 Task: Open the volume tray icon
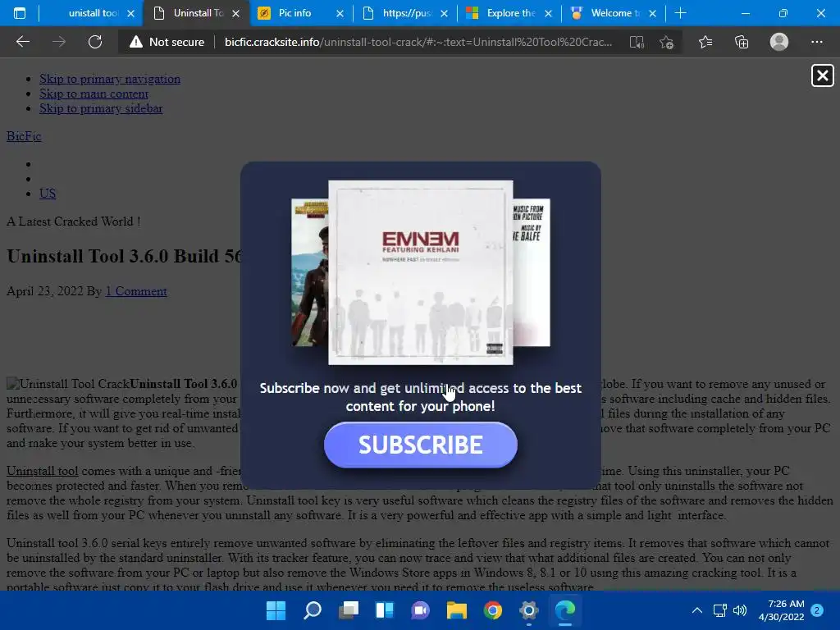tap(740, 610)
